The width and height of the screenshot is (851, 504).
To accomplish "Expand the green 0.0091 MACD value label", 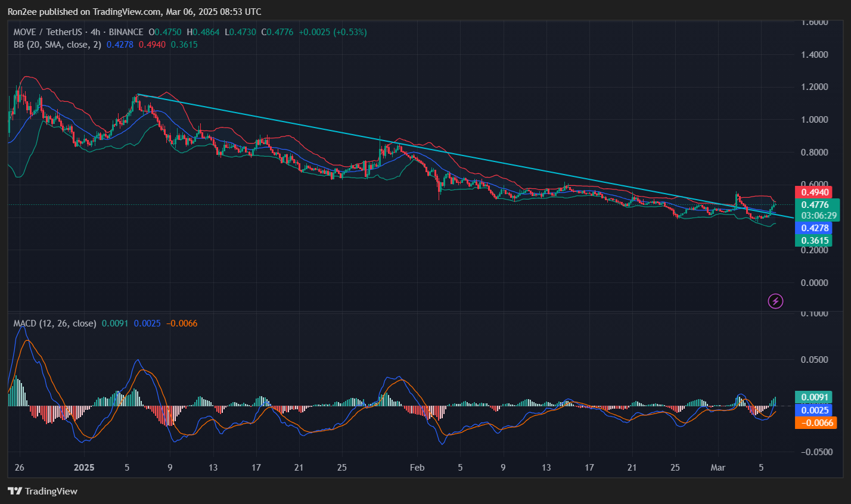I will tap(813, 396).
